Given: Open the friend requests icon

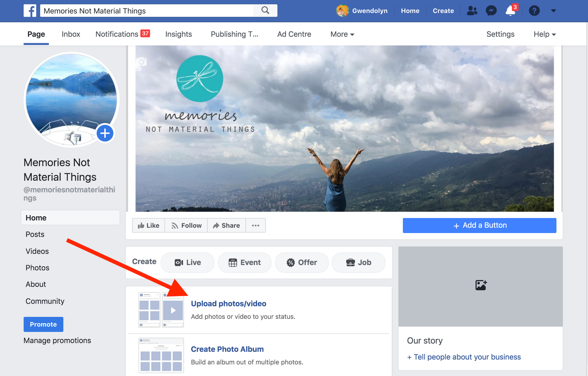Looking at the screenshot, I should 472,11.
